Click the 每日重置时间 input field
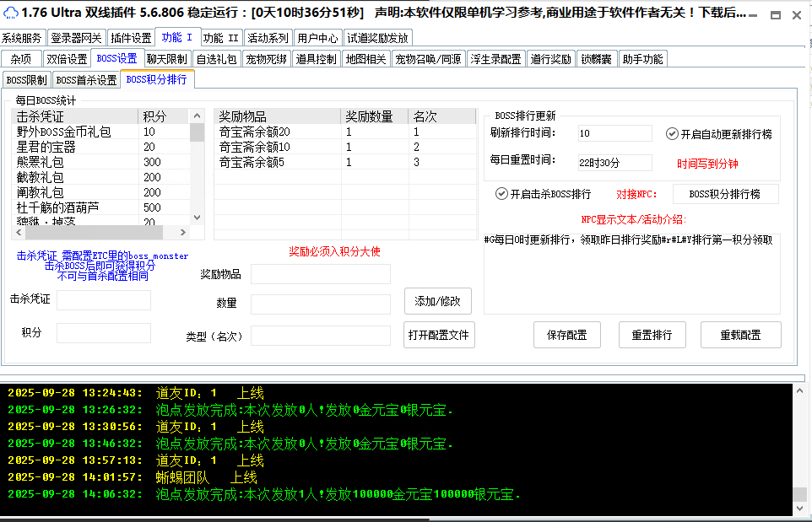 coord(614,162)
